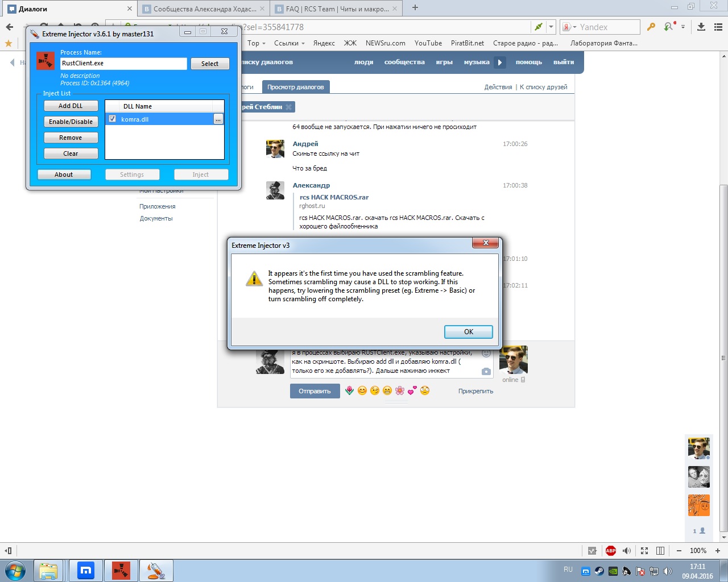Click the Отправить send button
The width and height of the screenshot is (728, 582).
tap(315, 391)
